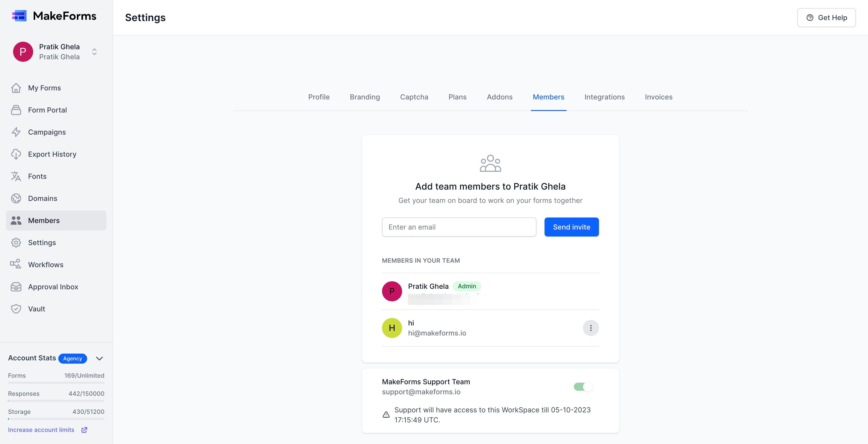Open Vault in sidebar

coord(56,309)
